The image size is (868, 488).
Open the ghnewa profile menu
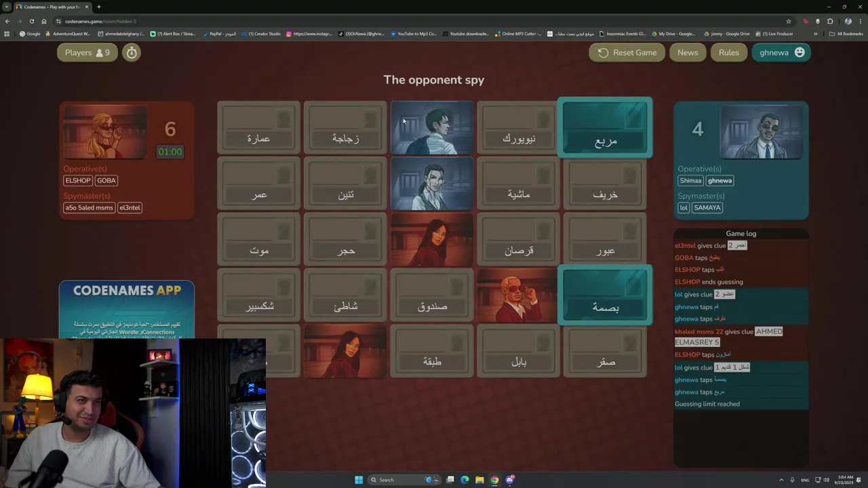(781, 52)
